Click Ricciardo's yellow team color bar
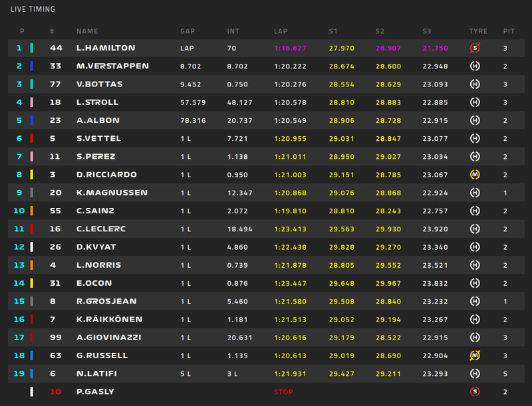The width and height of the screenshot is (532, 406). point(31,175)
